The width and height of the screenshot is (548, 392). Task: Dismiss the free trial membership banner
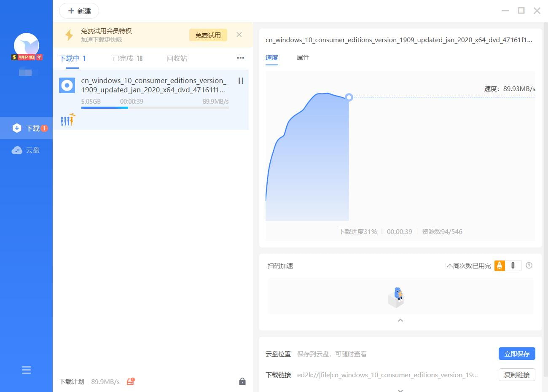point(239,35)
